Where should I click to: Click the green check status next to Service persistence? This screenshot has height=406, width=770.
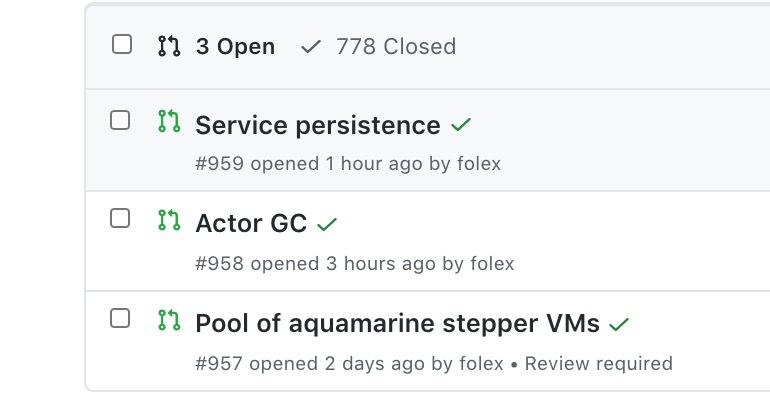461,125
